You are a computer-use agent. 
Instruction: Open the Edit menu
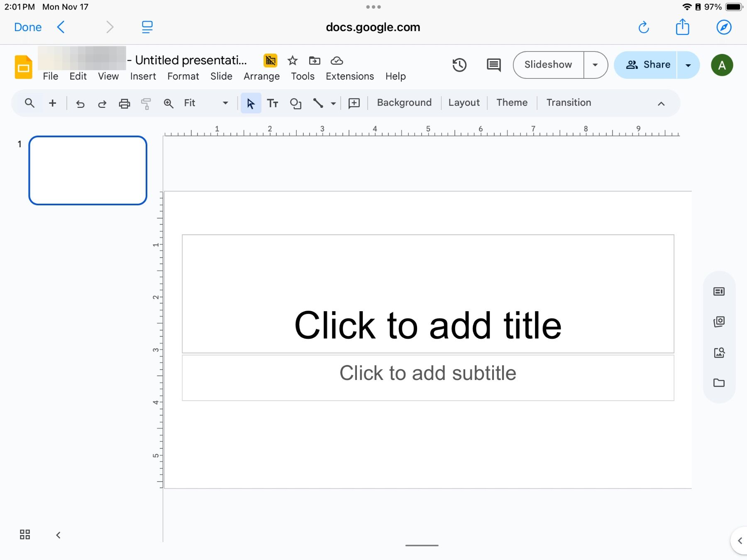click(78, 76)
